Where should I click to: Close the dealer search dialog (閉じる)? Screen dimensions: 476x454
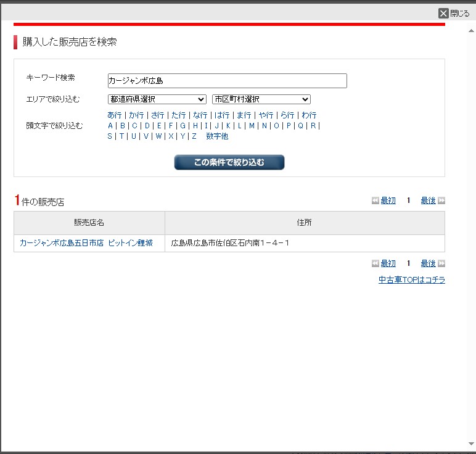[x=454, y=13]
